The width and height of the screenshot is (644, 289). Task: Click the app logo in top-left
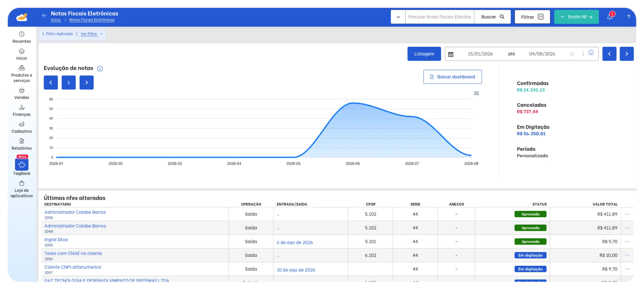tap(22, 17)
